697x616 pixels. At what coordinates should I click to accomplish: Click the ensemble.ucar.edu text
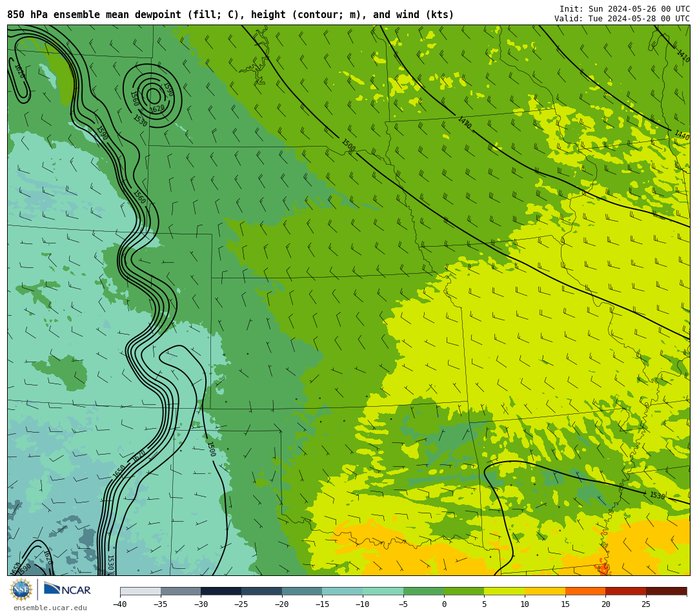[50, 608]
